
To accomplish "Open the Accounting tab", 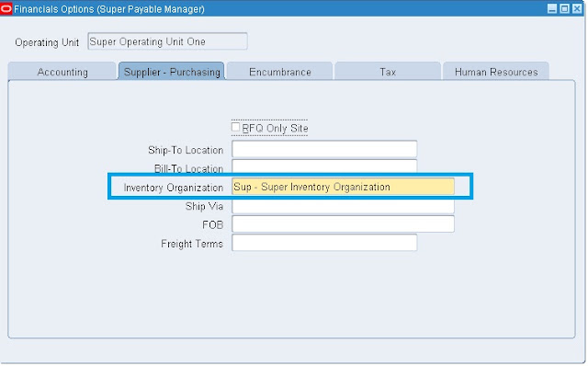I will 62,72.
